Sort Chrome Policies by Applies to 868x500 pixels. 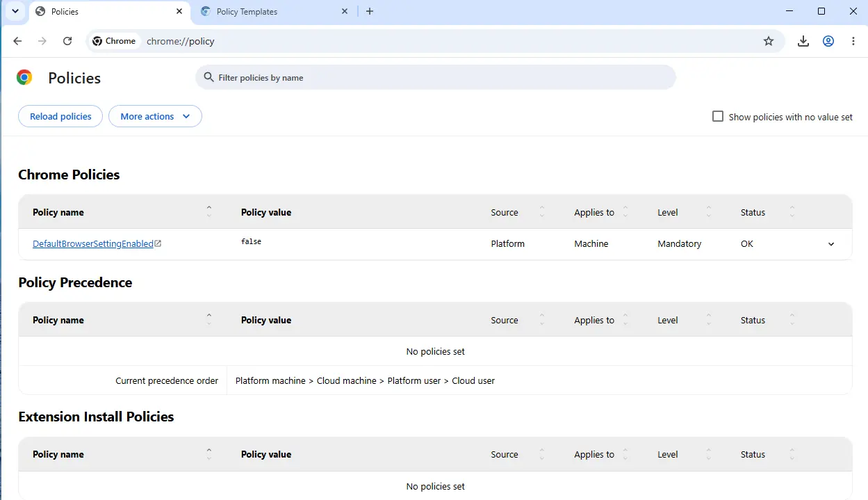pos(625,212)
